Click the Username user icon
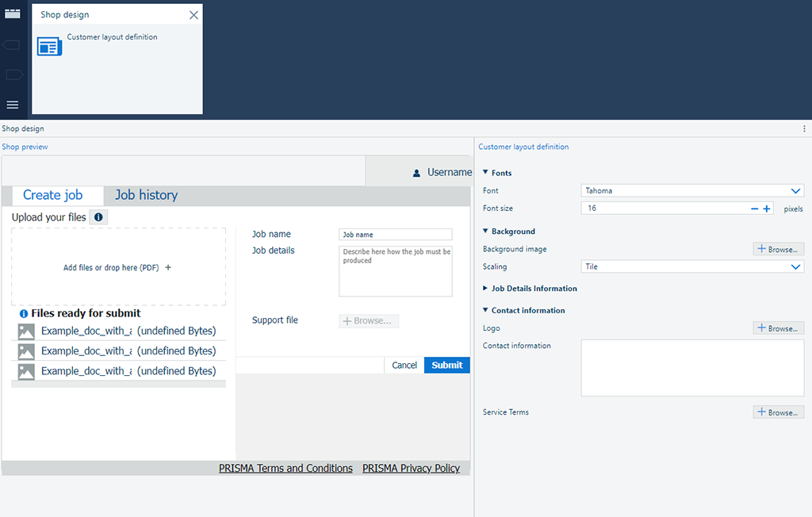Image resolution: width=812 pixels, height=517 pixels. tap(416, 173)
